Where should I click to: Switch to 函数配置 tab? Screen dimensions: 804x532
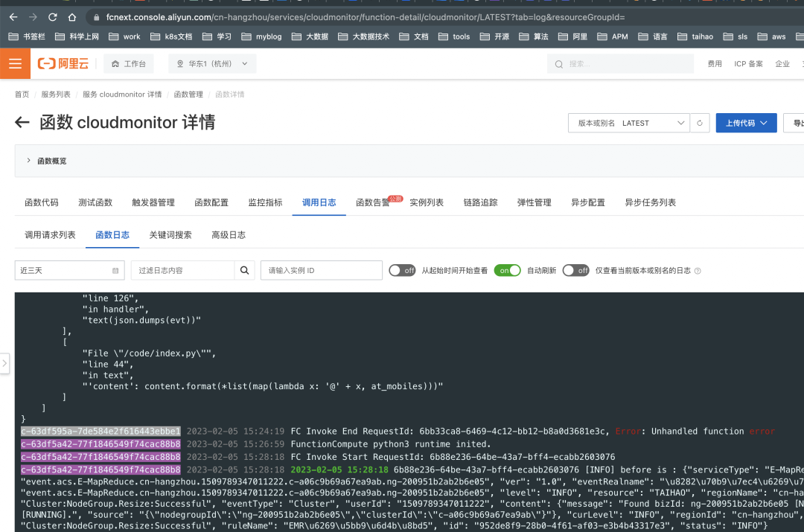pyautogui.click(x=211, y=202)
